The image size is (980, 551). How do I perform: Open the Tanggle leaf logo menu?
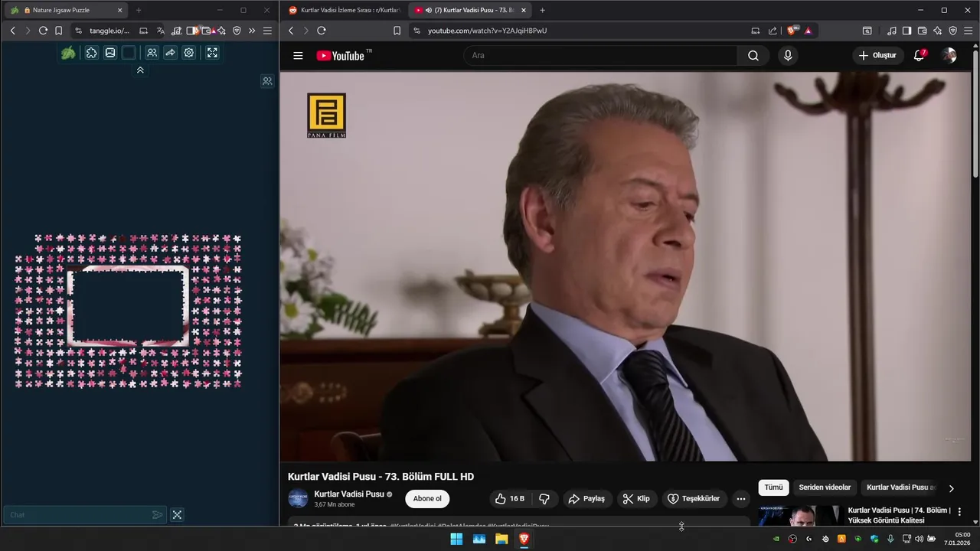68,53
